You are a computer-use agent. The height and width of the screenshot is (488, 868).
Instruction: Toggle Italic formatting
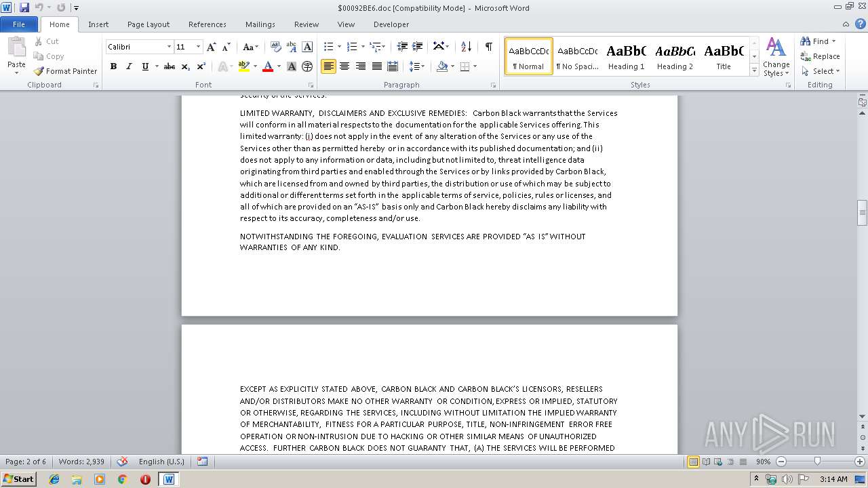[129, 66]
